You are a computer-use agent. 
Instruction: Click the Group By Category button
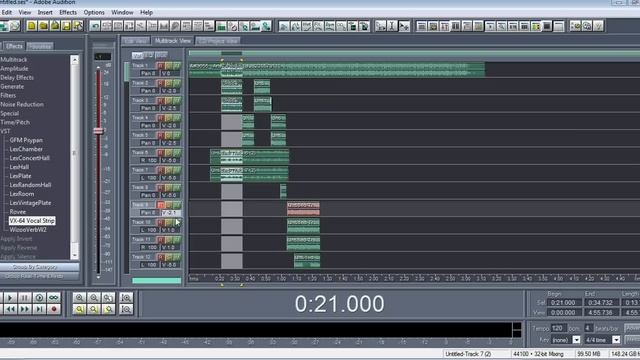tap(39, 267)
